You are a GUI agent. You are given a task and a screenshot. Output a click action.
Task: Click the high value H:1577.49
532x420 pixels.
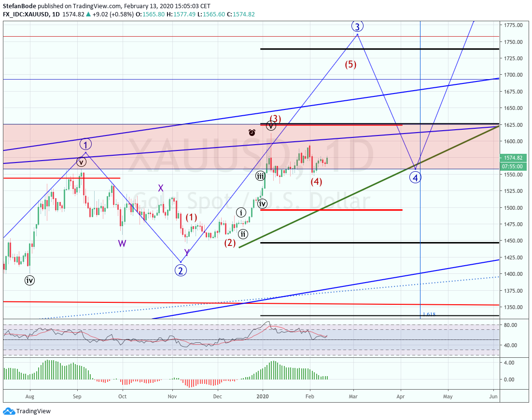coord(181,14)
